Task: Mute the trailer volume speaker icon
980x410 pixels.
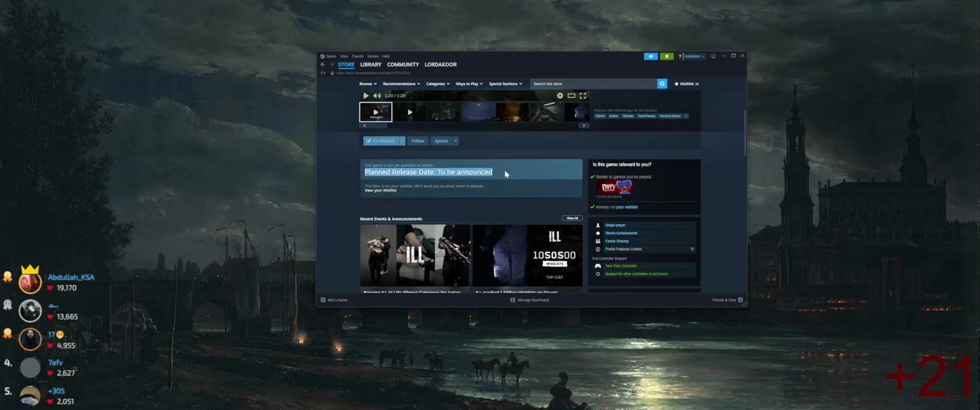Action: [x=376, y=96]
